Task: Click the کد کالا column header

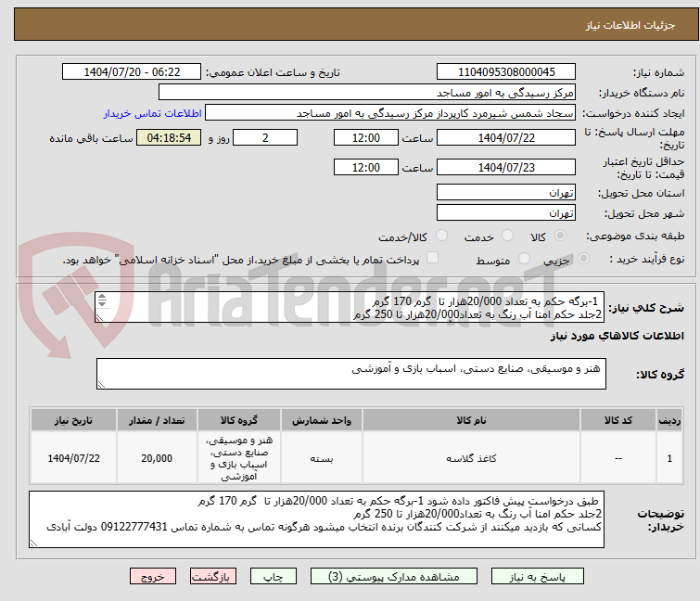Action: tap(617, 420)
